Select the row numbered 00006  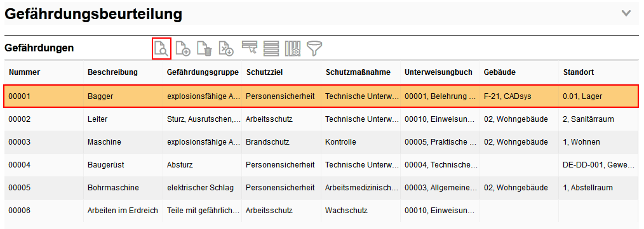(321, 211)
